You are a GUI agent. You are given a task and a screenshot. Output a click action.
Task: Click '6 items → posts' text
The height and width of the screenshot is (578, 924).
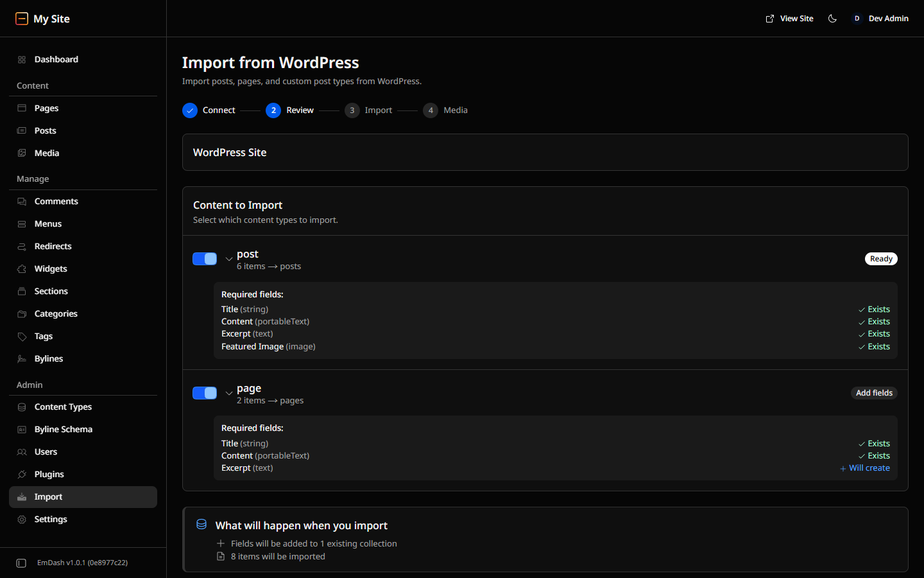click(269, 267)
